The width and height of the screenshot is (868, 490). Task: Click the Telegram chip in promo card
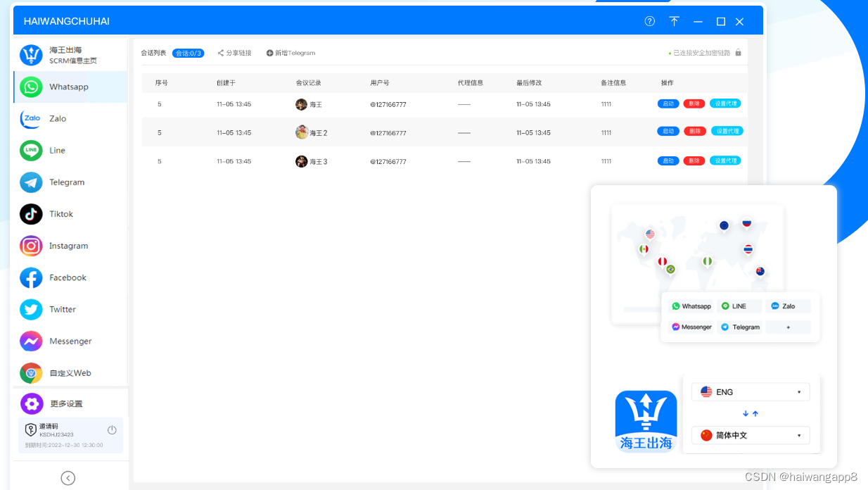[x=740, y=327]
